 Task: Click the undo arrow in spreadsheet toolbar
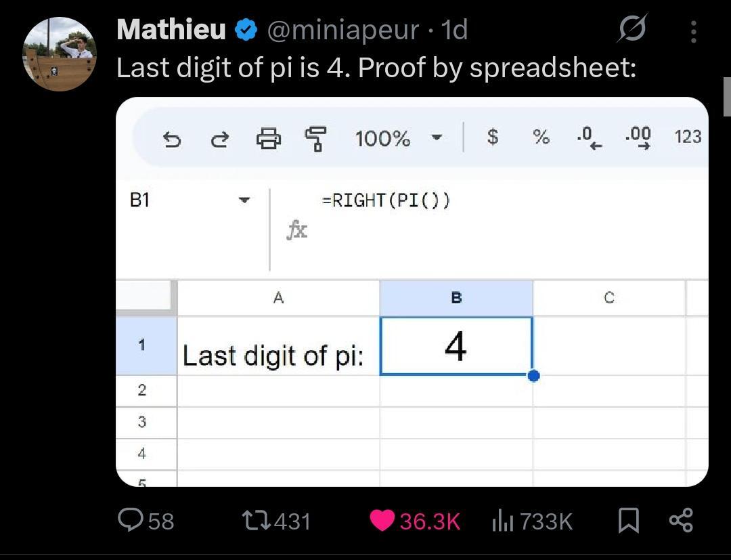pos(173,139)
